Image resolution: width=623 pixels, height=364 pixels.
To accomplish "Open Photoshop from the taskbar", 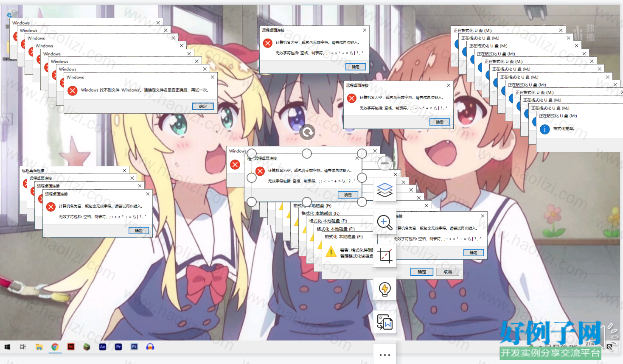I will click(134, 347).
